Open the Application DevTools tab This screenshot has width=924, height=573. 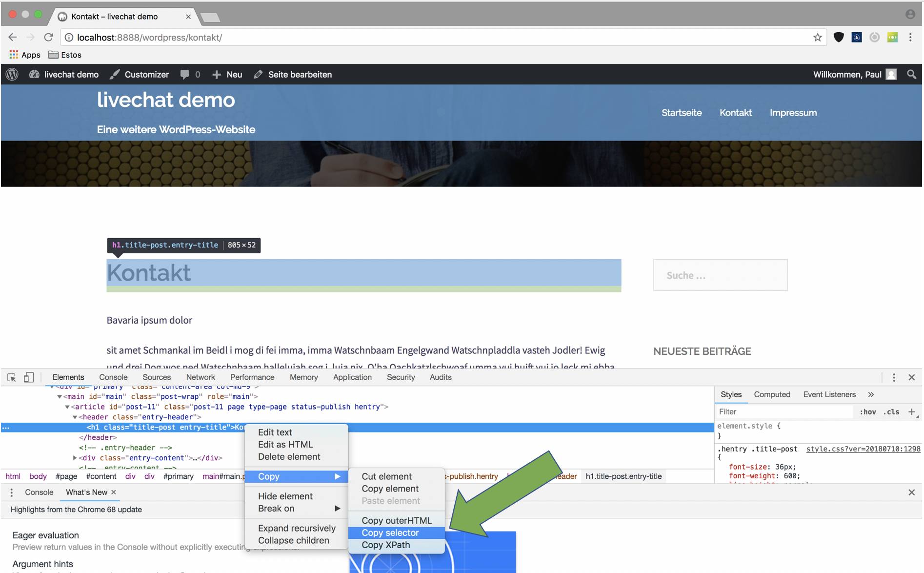coord(352,377)
